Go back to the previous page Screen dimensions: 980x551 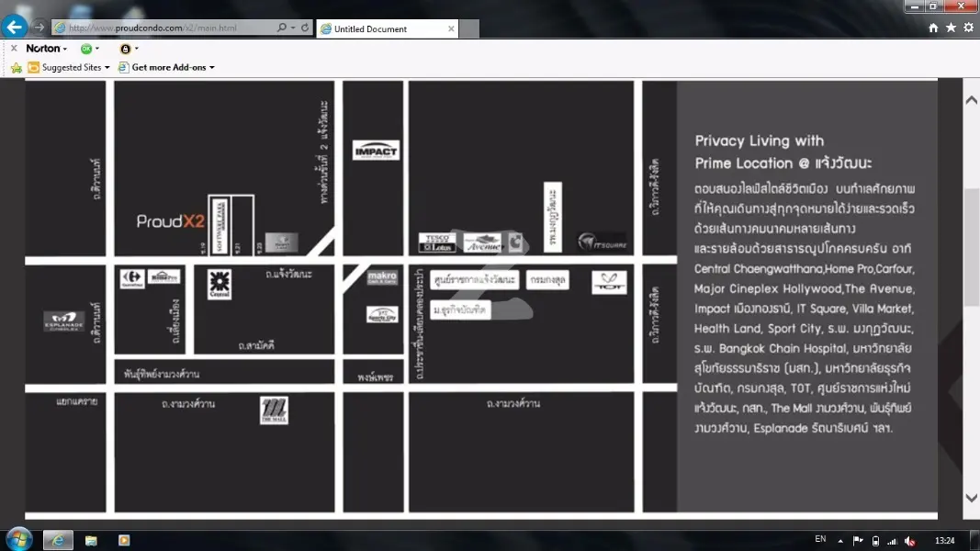(14, 28)
